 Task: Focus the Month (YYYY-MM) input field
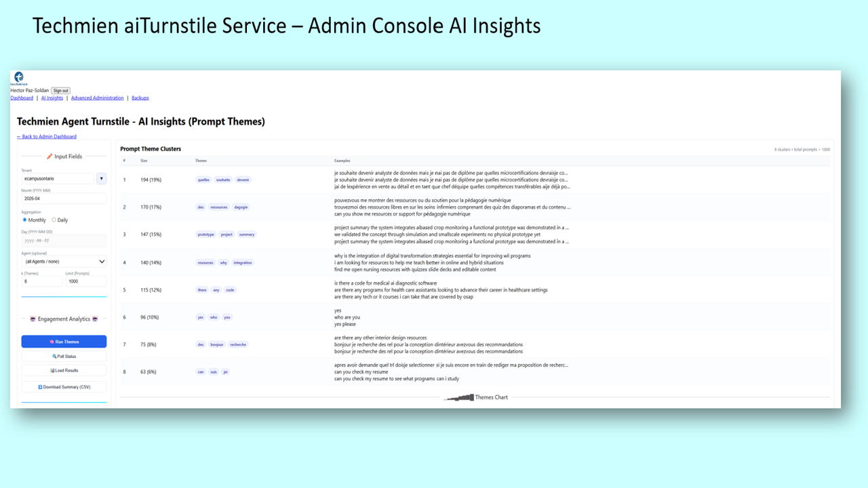tap(64, 199)
